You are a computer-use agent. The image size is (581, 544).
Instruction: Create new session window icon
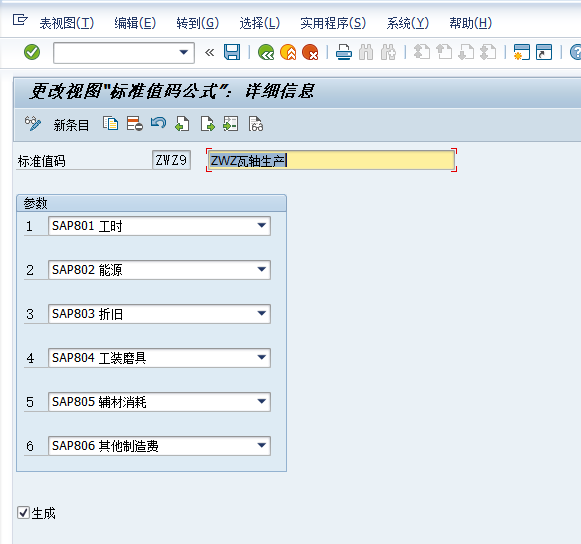522,52
